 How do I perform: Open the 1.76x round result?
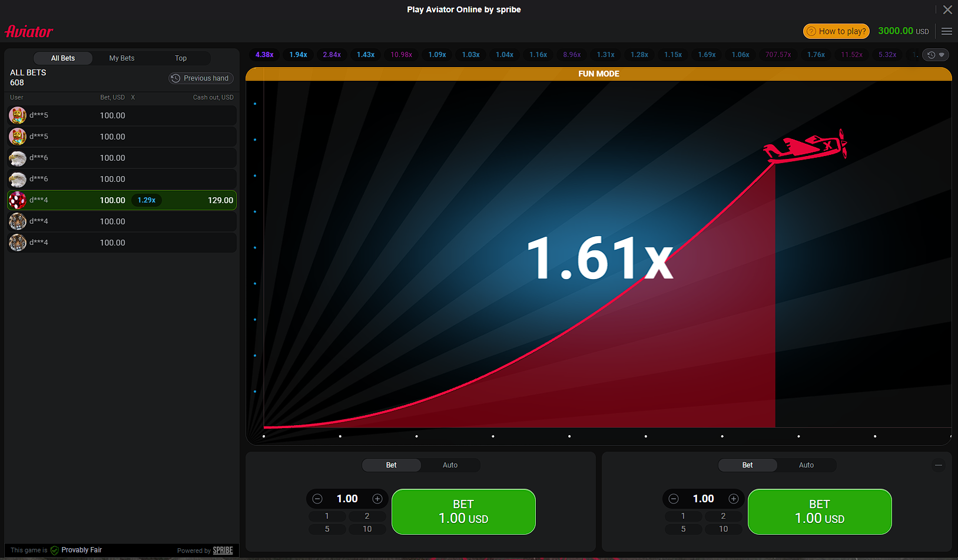tap(816, 55)
